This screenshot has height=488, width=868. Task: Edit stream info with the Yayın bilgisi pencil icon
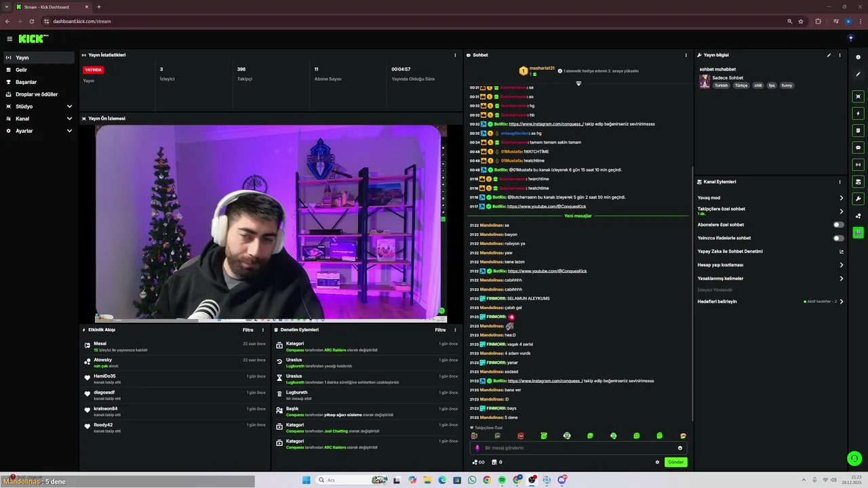pyautogui.click(x=829, y=55)
